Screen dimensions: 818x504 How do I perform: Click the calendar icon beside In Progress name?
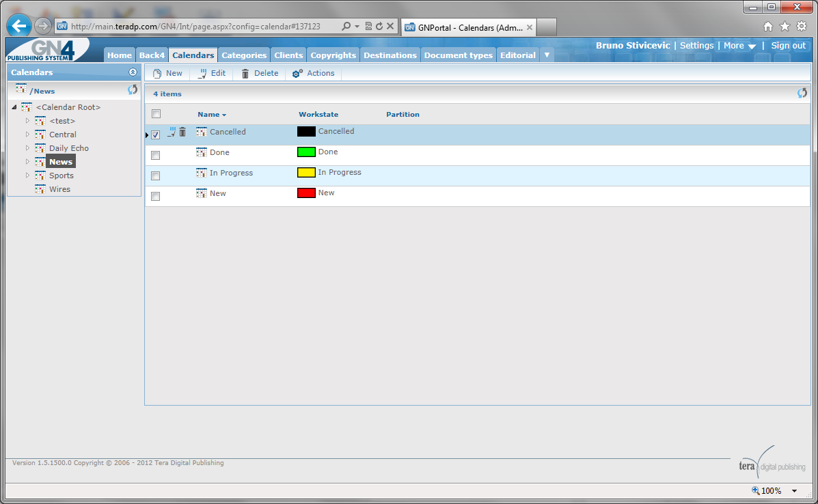pyautogui.click(x=202, y=173)
